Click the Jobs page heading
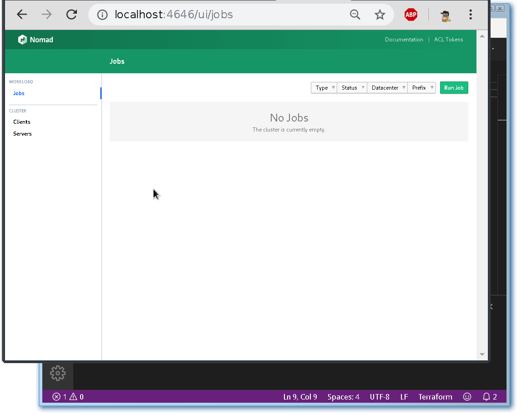The width and height of the screenshot is (532, 415). tap(117, 61)
